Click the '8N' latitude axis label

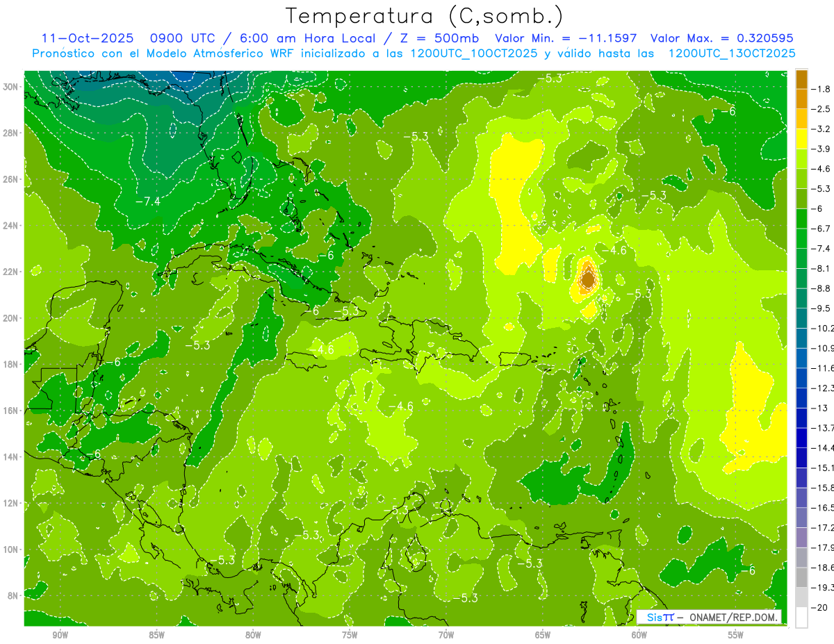pyautogui.click(x=13, y=595)
